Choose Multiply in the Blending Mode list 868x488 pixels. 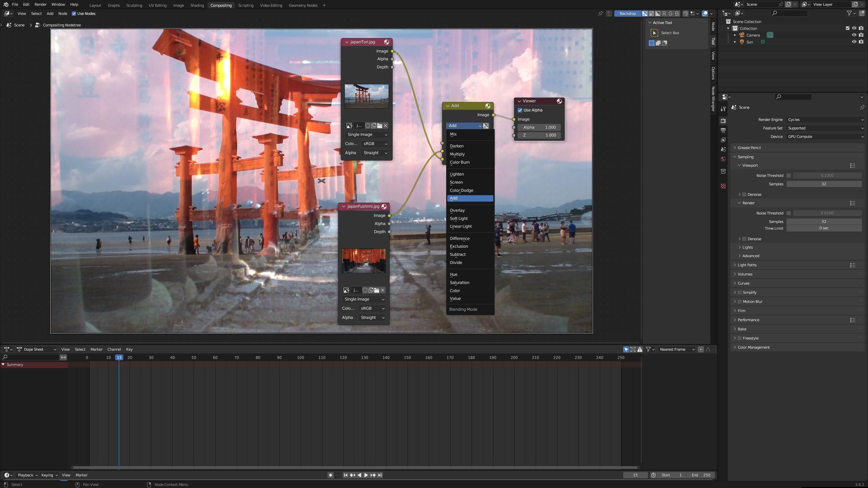point(470,154)
